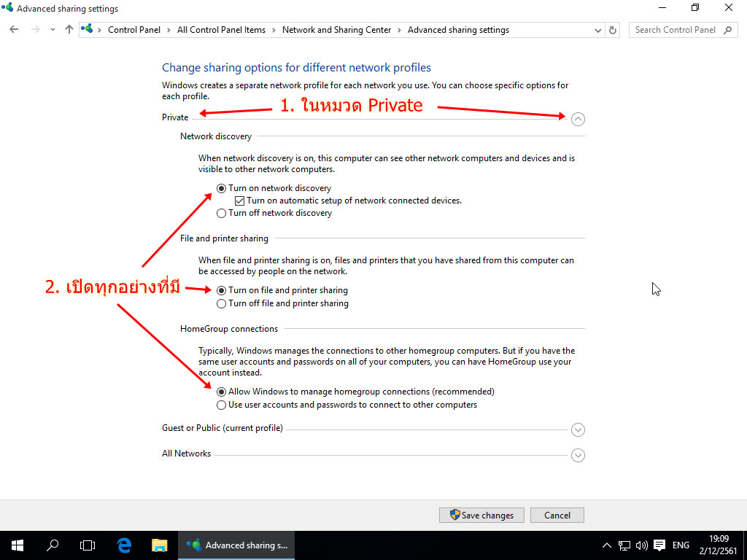Open the Action Center notification icon

coord(659,545)
